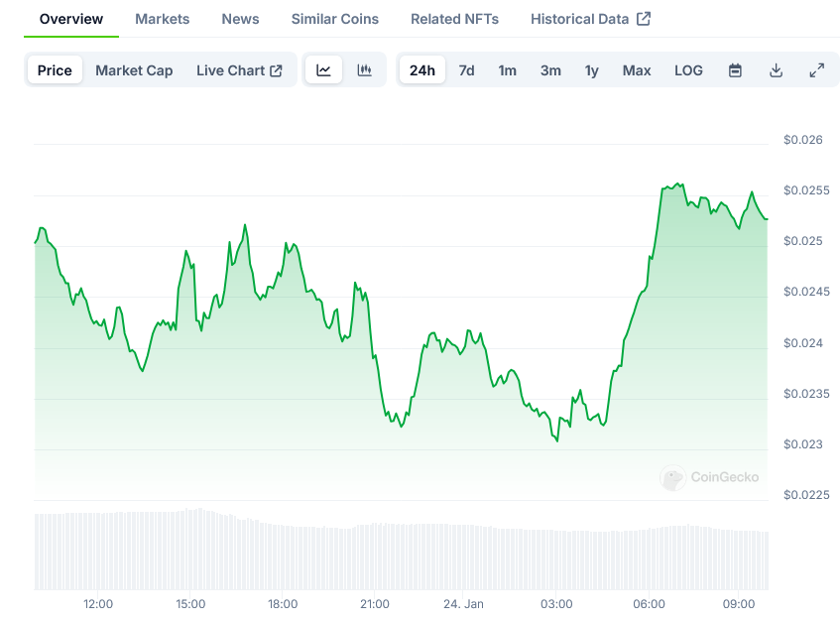Open the News tab
840x622 pixels.
pos(240,19)
